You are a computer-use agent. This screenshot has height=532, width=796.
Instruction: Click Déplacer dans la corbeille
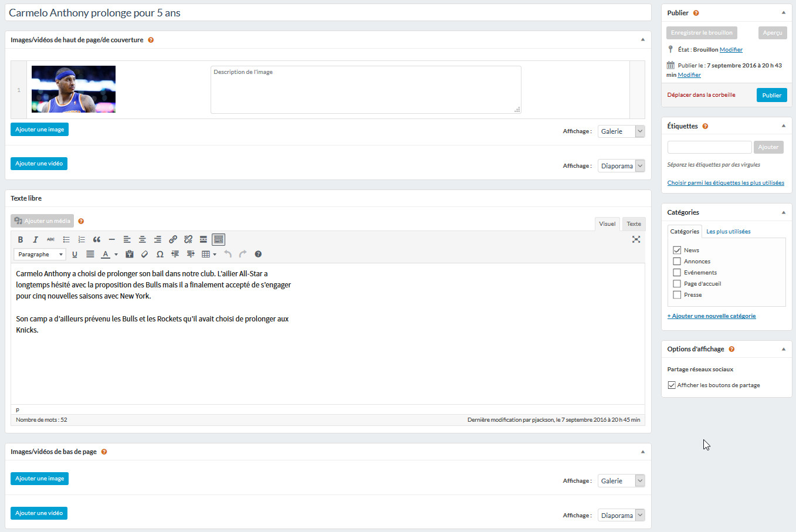coord(701,94)
